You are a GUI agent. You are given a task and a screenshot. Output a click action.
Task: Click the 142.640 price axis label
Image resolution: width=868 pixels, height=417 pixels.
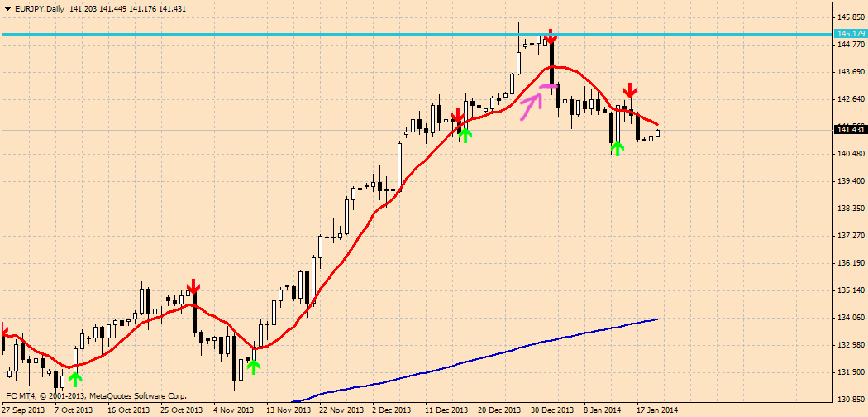click(x=851, y=99)
